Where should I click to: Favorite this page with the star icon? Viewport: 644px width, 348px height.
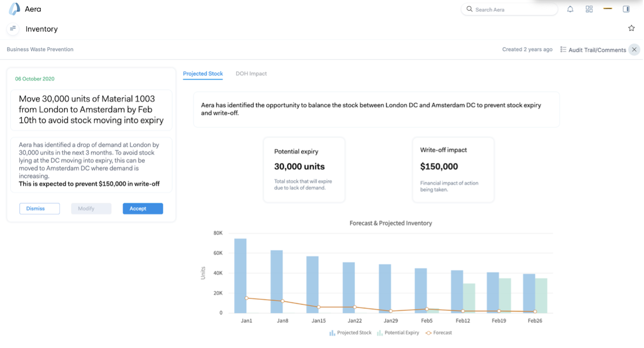[x=631, y=28]
